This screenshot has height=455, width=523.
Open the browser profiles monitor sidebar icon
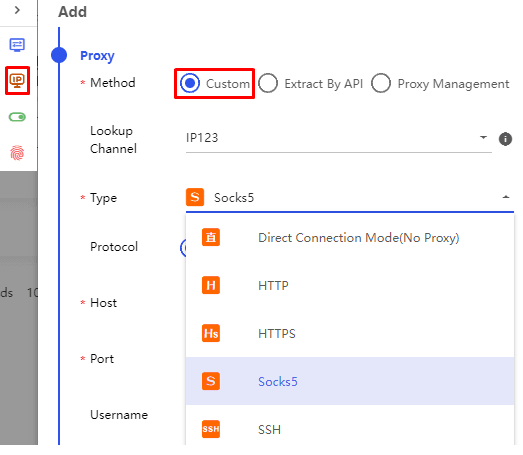(17, 45)
